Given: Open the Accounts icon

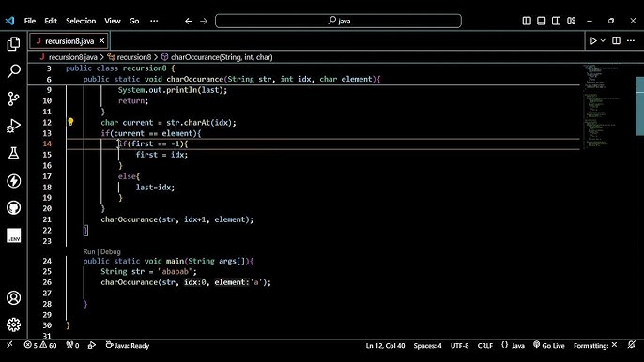Looking at the screenshot, I should coord(13,297).
